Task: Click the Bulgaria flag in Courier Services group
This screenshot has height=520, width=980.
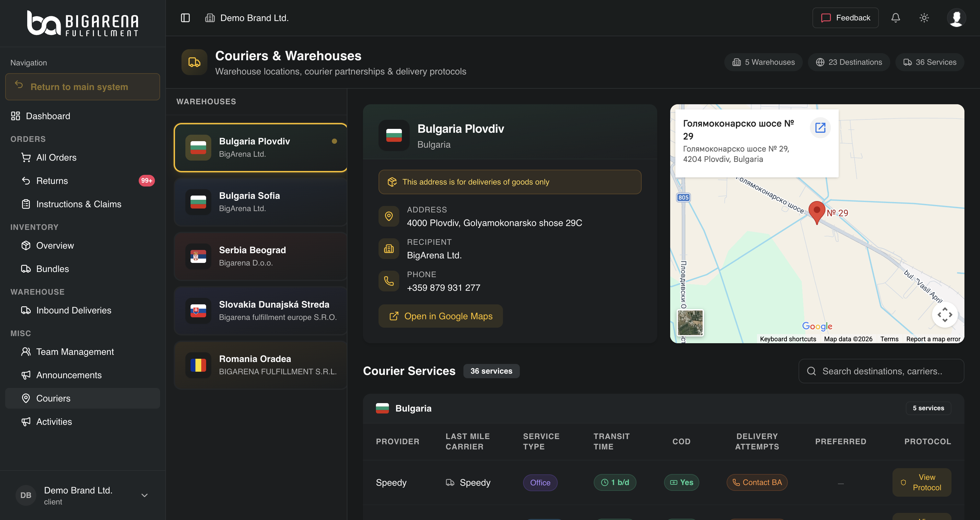Action: (382, 408)
